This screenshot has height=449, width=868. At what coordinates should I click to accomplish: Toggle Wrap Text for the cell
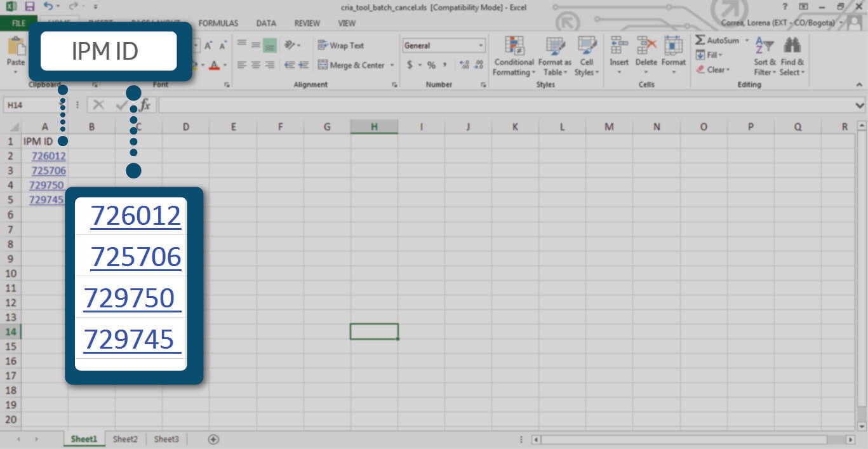click(341, 46)
